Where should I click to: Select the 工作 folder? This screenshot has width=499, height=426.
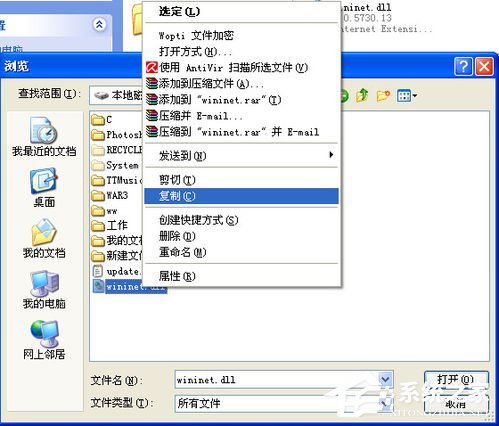(109, 226)
